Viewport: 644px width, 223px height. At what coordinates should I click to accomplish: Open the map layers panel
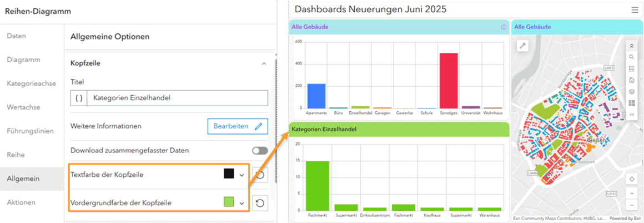pyautogui.click(x=632, y=91)
